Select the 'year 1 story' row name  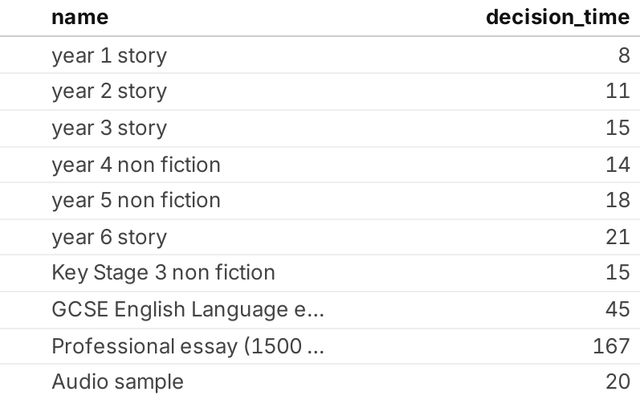point(109,55)
